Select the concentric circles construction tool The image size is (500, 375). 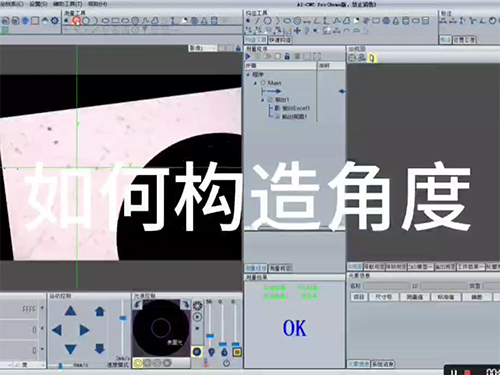click(297, 21)
